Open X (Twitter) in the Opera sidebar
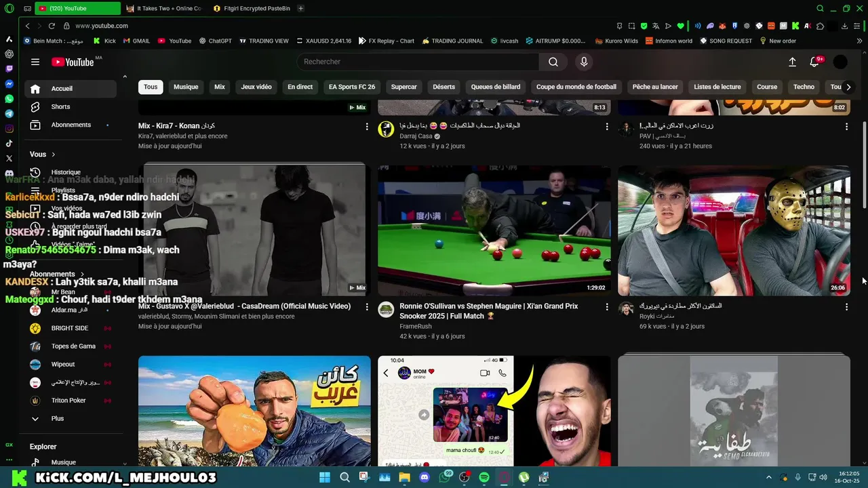The width and height of the screenshot is (868, 488). [x=9, y=158]
